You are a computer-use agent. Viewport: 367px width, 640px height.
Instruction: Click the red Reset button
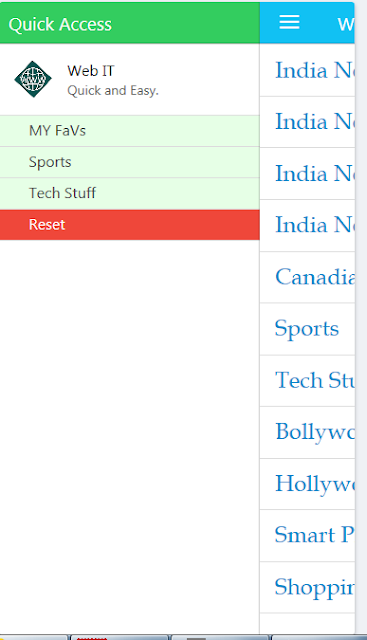[129, 224]
